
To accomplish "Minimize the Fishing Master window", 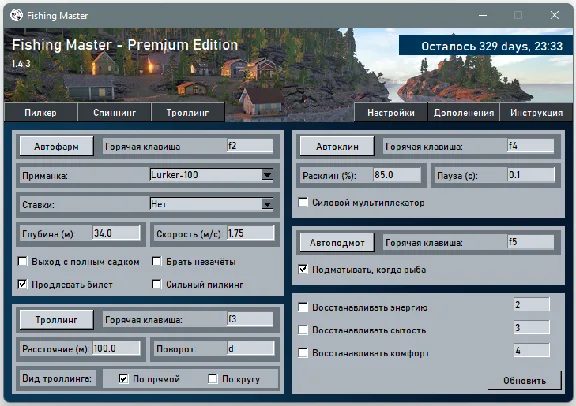I will pyautogui.click(x=483, y=15).
